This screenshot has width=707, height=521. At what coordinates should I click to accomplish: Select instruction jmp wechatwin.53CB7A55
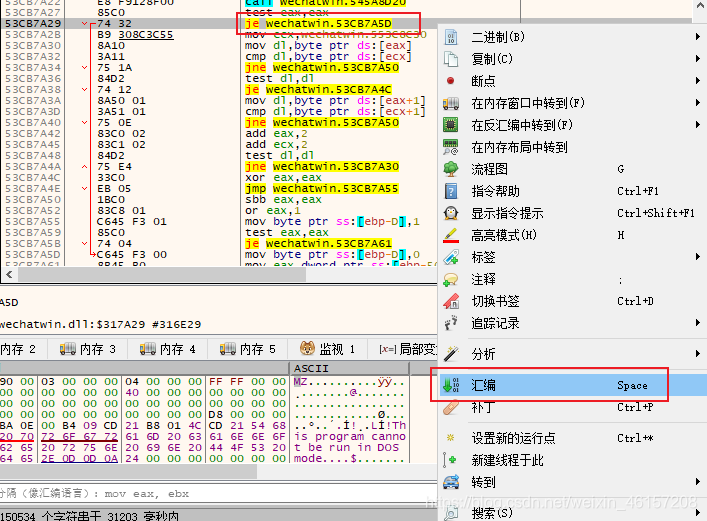321,189
